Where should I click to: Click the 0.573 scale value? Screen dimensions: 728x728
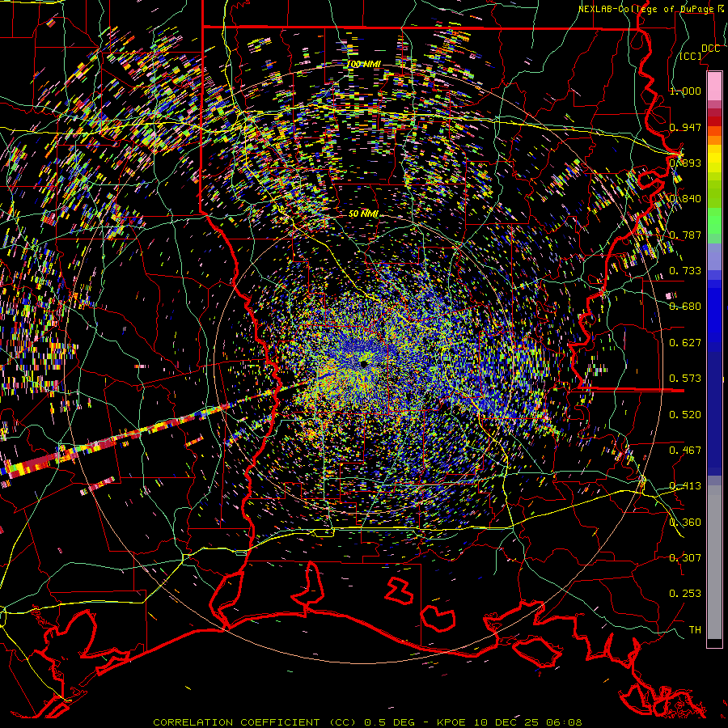coord(685,379)
